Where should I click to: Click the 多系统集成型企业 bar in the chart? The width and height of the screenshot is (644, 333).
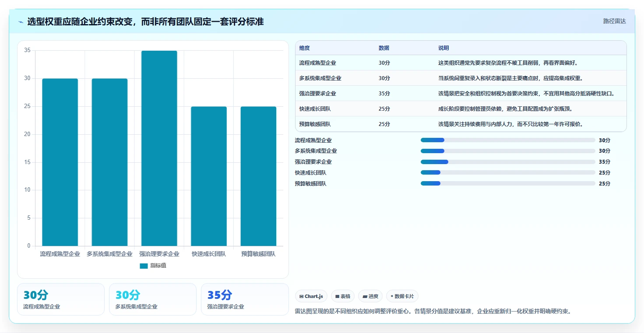tap(109, 162)
